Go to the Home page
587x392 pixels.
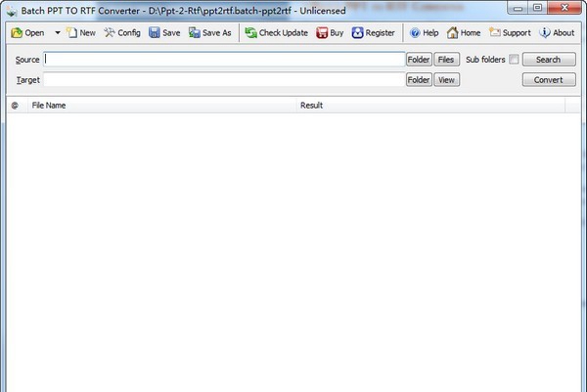[464, 33]
